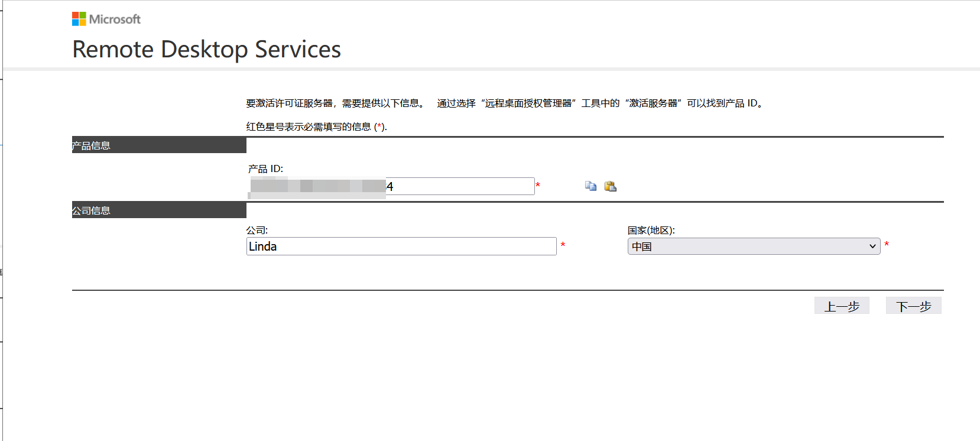Click the 国家(地区): field label
Screen dimensions: 980x441
click(651, 231)
